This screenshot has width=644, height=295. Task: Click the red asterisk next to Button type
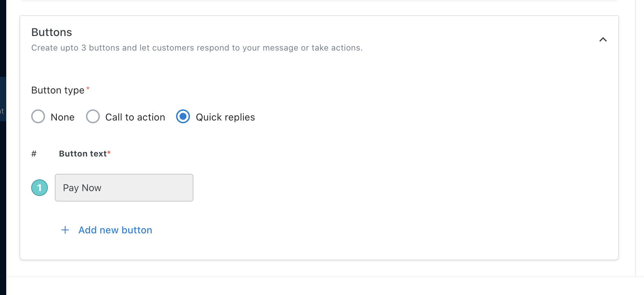(88, 88)
